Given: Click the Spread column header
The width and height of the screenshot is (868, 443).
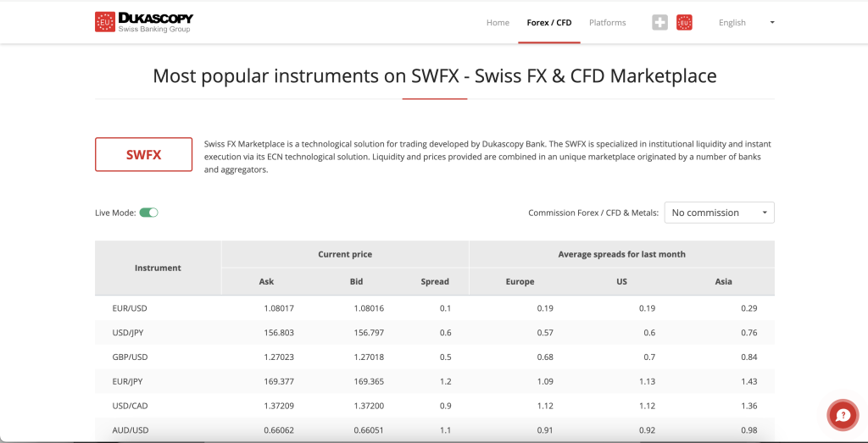Looking at the screenshot, I should pos(435,281).
